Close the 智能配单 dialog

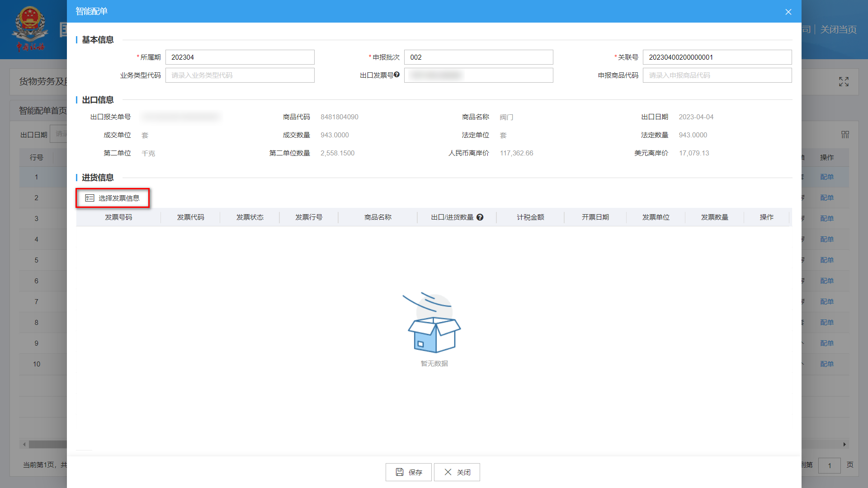coord(788,12)
